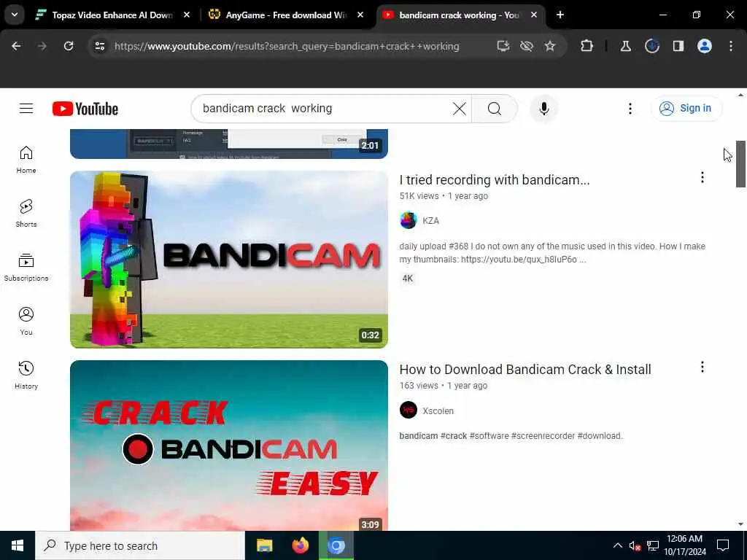Click the 4K badge on KZA video
The width and height of the screenshot is (747, 560).
(408, 279)
